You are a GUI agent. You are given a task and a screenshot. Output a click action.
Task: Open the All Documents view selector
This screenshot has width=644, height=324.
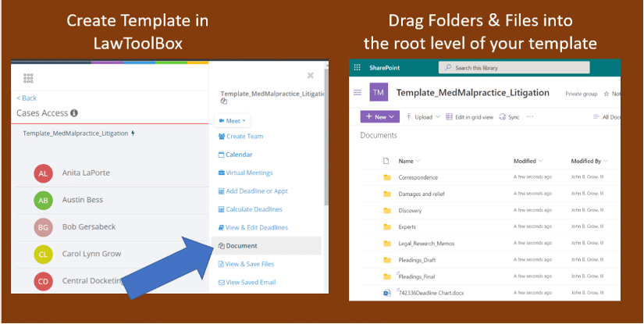click(x=607, y=117)
